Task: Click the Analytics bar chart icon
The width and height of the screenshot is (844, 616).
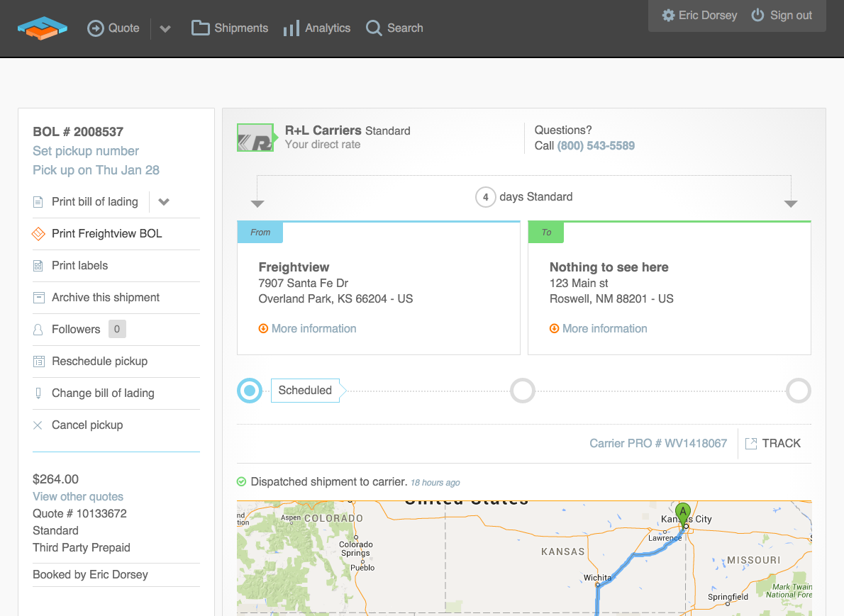Action: tap(291, 28)
